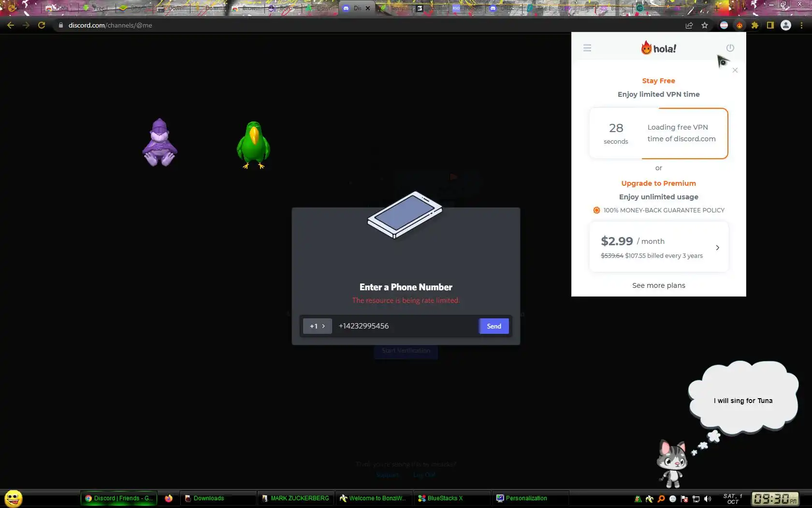Open the smiley face Start button
This screenshot has width=812, height=508.
[13, 498]
